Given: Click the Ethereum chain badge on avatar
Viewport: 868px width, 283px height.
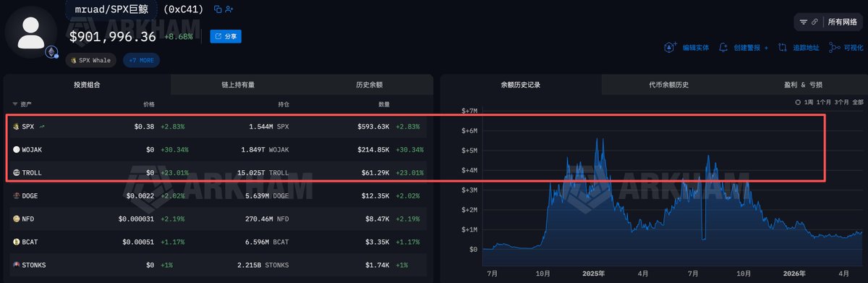Looking at the screenshot, I should tap(52, 52).
